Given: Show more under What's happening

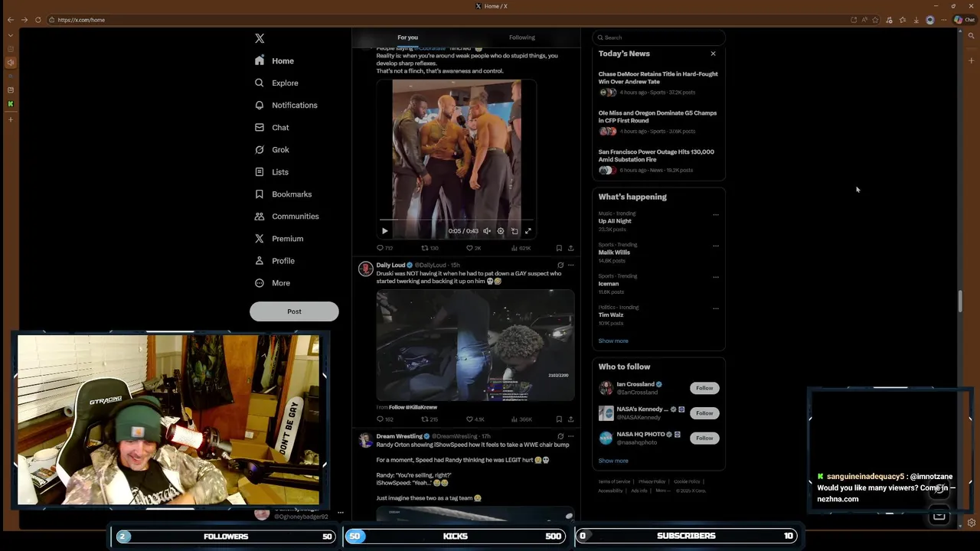Looking at the screenshot, I should coord(613,341).
